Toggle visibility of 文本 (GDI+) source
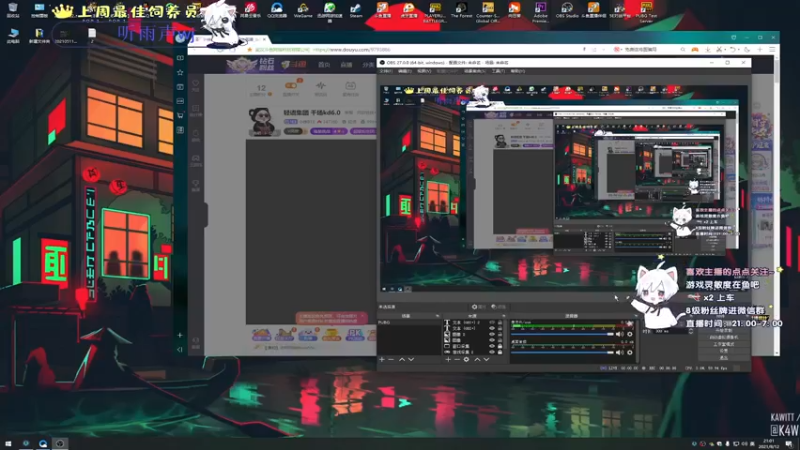Viewport: 800px width, 450px height. click(492, 328)
